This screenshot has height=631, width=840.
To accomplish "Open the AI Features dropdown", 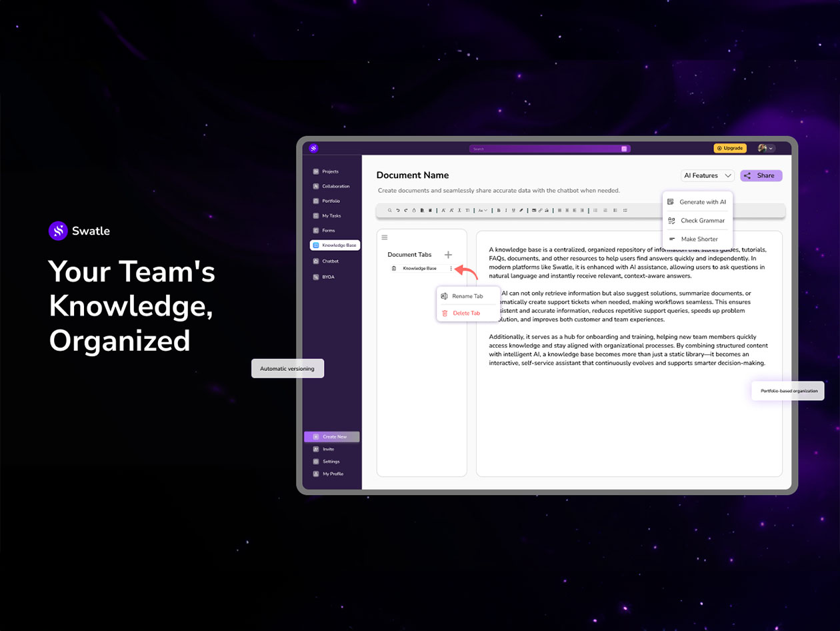I will (x=707, y=175).
